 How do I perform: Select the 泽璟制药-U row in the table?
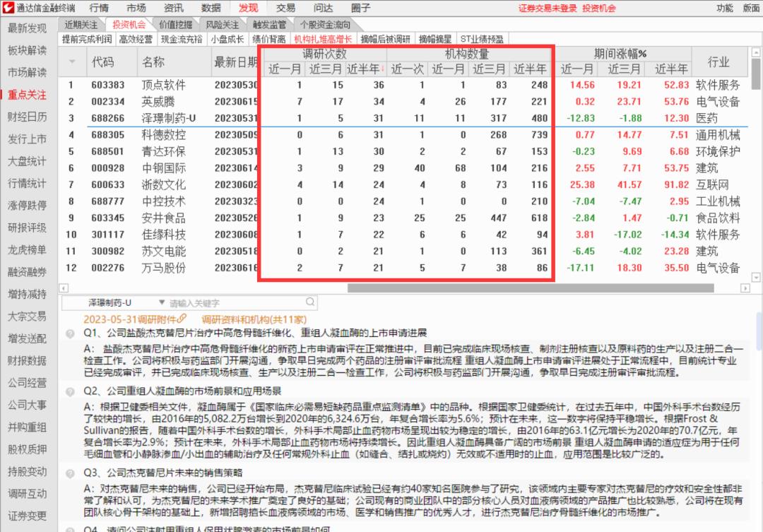167,117
